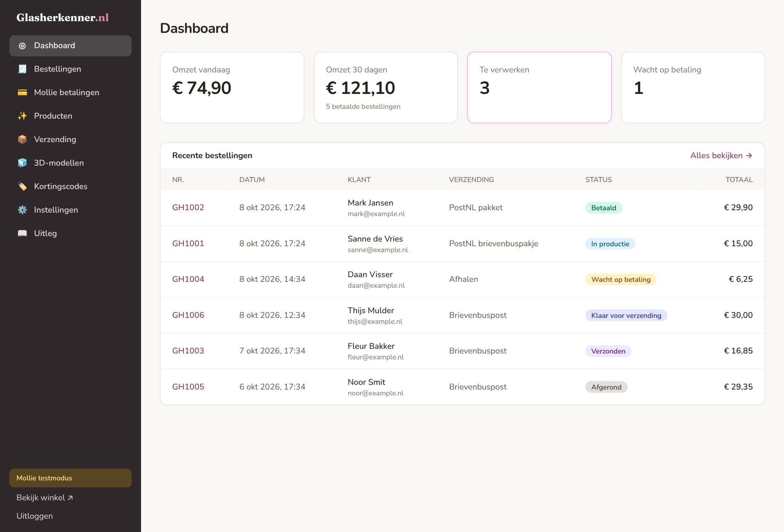This screenshot has height=532, width=784.
Task: Click the Afgerond status badge
Action: (606, 387)
